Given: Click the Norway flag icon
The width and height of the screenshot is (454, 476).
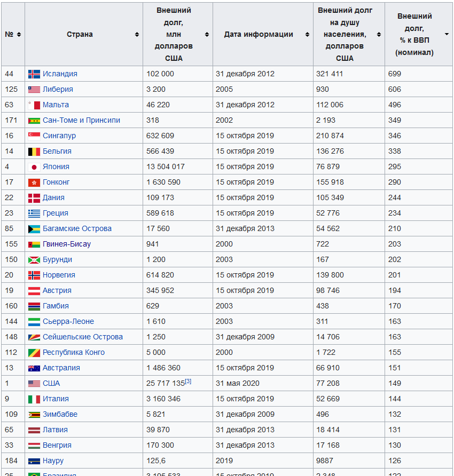Looking at the screenshot, I should coord(34,275).
